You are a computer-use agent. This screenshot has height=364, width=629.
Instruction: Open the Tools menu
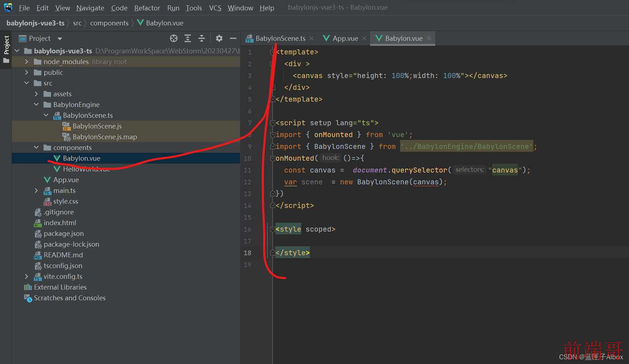pos(194,8)
